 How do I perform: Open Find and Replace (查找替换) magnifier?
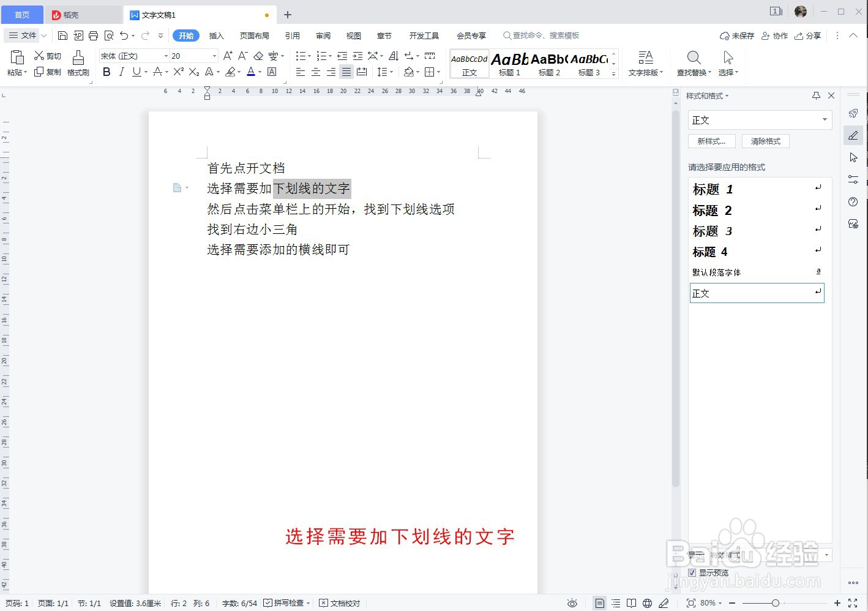(x=694, y=58)
